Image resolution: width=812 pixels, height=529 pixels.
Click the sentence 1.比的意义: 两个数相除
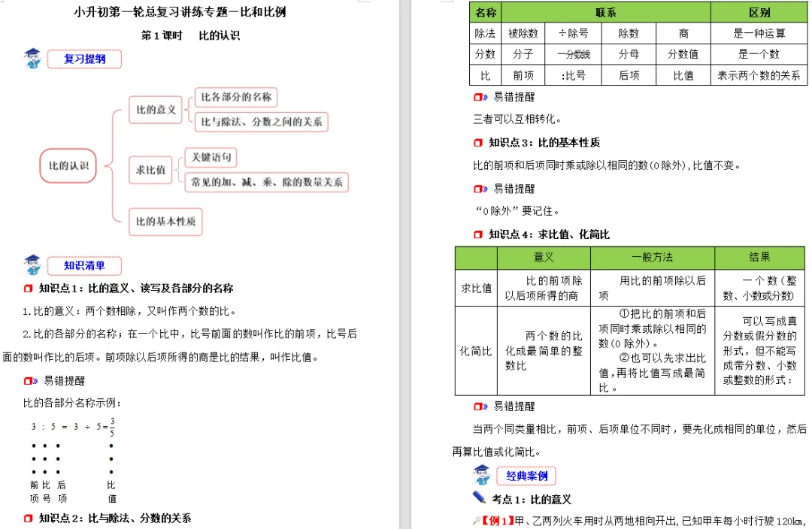tap(129, 311)
